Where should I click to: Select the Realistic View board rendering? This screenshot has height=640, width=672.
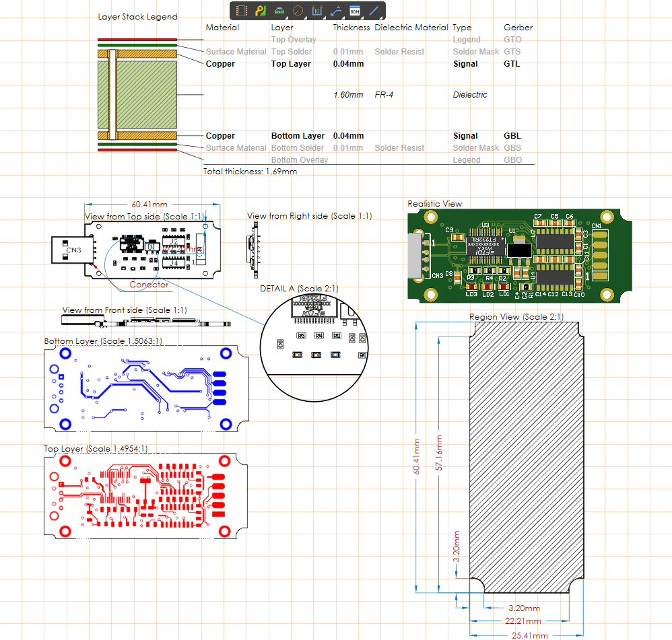[x=519, y=256]
